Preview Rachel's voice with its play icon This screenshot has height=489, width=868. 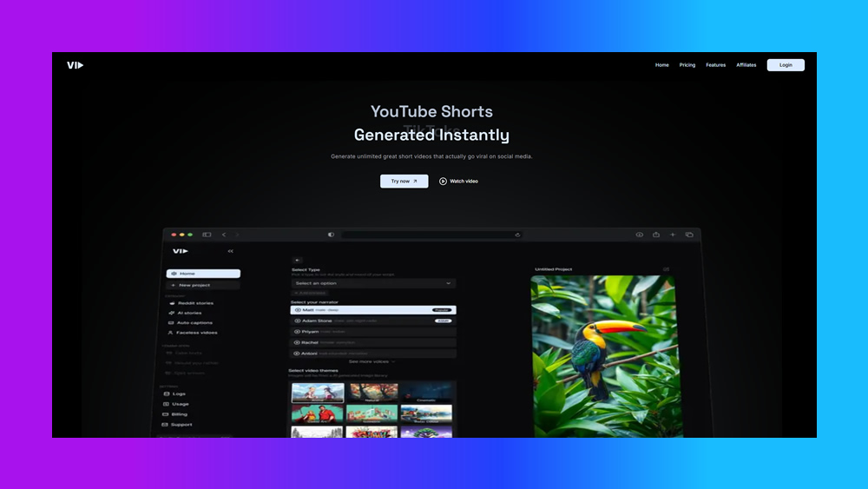297,343
